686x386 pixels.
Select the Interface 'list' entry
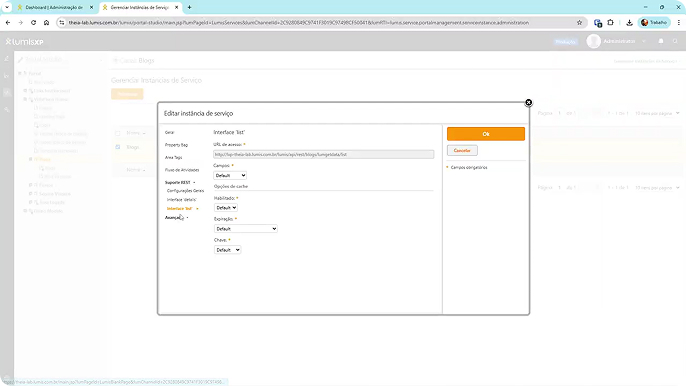pyautogui.click(x=179, y=208)
